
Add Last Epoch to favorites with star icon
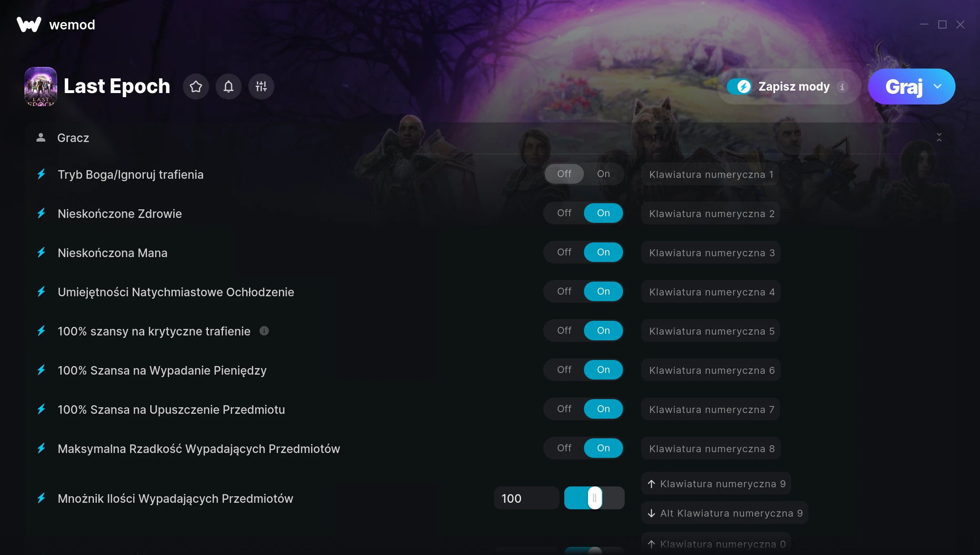pyautogui.click(x=196, y=87)
